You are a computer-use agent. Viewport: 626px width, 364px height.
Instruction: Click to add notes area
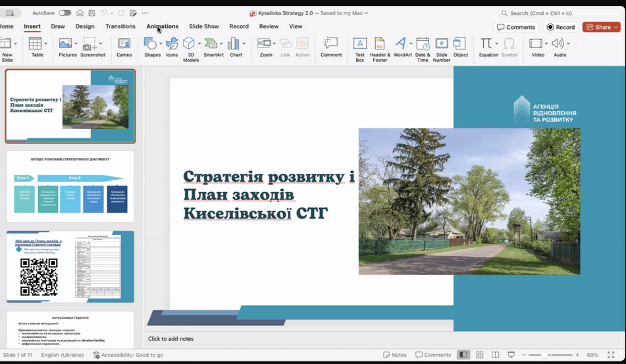click(x=170, y=338)
